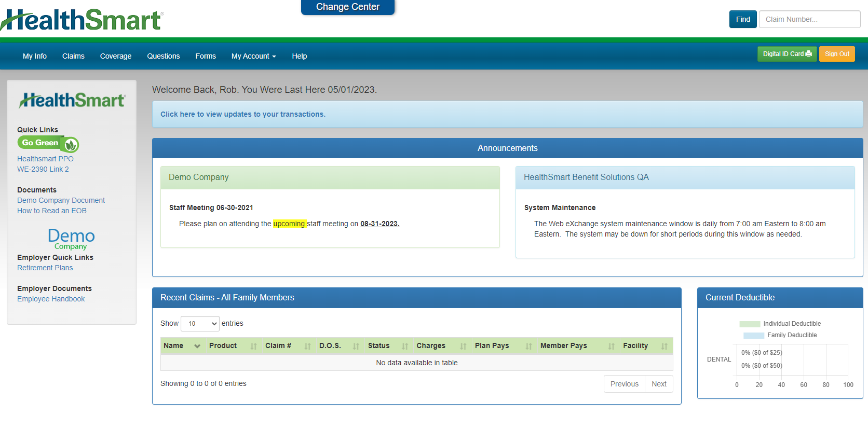This screenshot has height=429, width=868.
Task: Click the 08-31-2023 staff meeting date
Action: 380,224
